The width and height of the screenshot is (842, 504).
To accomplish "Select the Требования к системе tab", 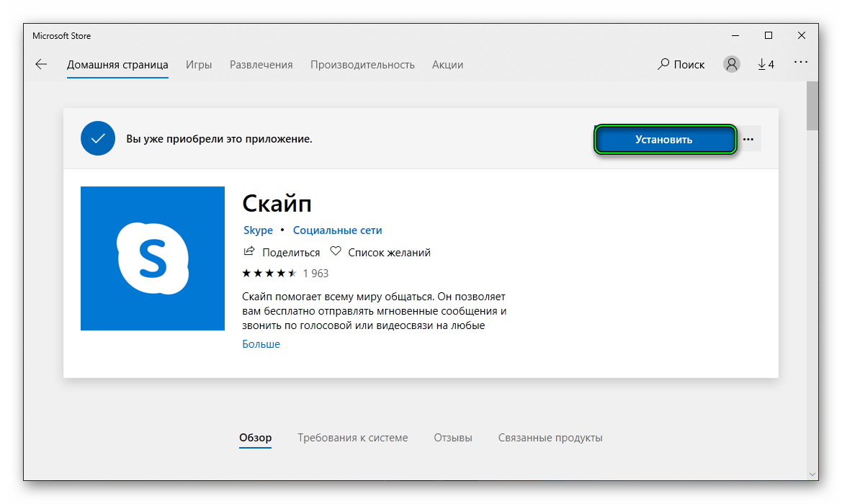I will tap(353, 438).
